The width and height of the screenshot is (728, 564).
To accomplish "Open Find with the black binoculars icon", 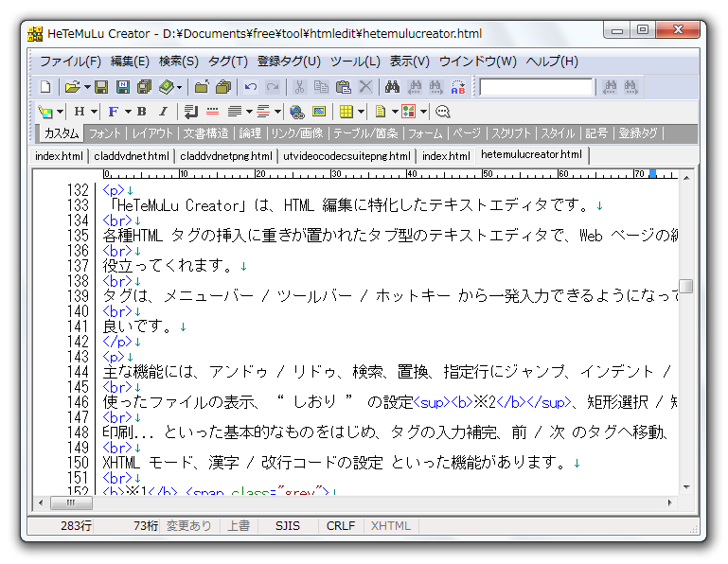I will coord(392,87).
